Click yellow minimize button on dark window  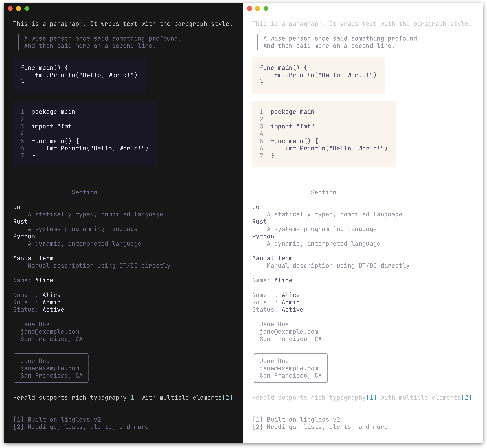coord(18,9)
